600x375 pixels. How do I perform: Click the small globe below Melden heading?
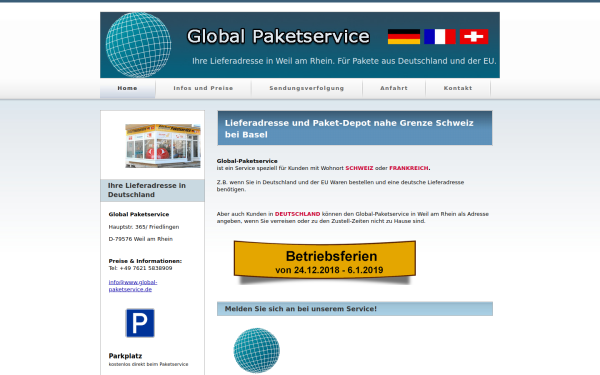coord(257,351)
